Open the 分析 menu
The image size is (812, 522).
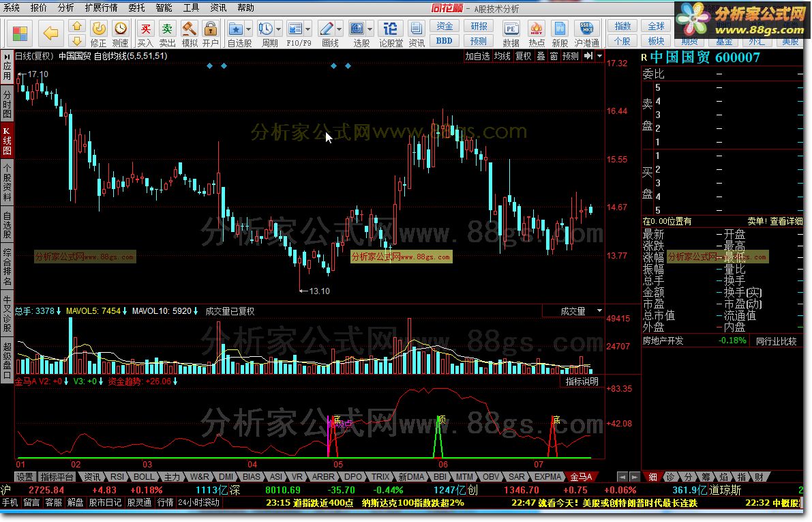pyautogui.click(x=65, y=8)
